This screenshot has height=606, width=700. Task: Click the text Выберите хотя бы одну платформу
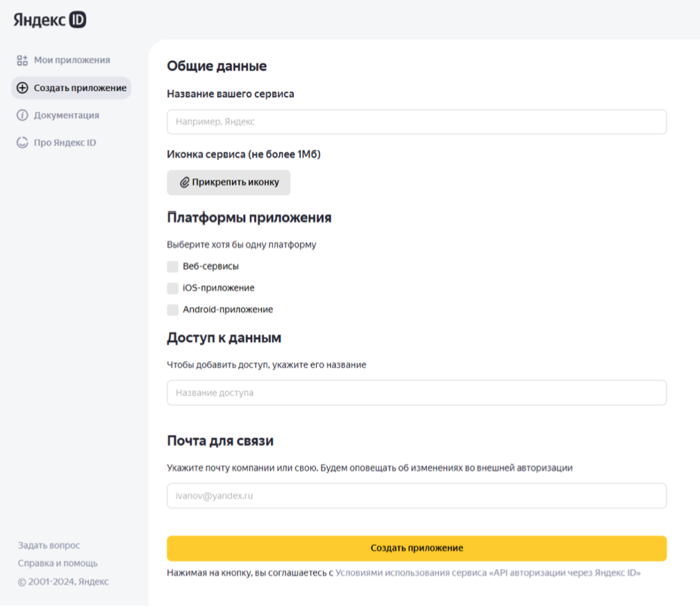242,245
